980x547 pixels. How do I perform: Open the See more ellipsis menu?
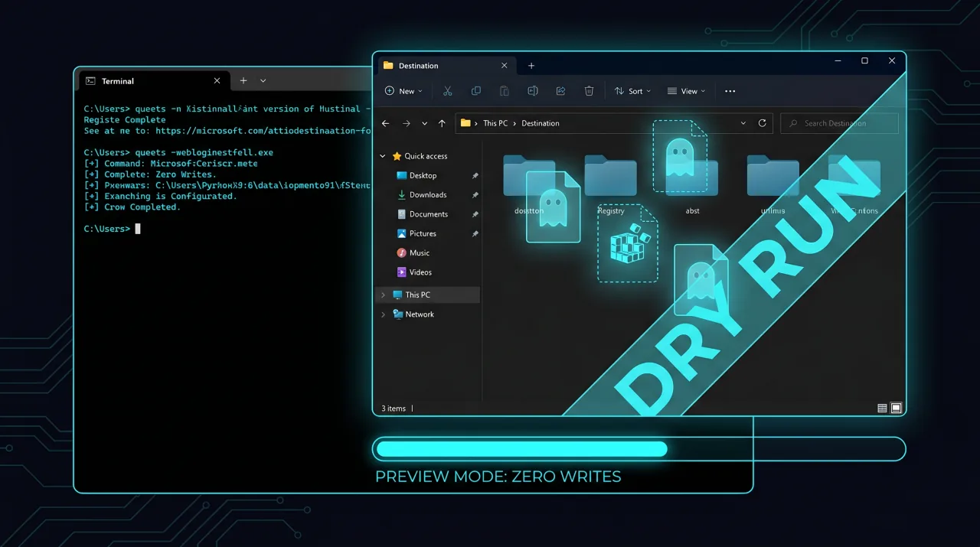730,91
